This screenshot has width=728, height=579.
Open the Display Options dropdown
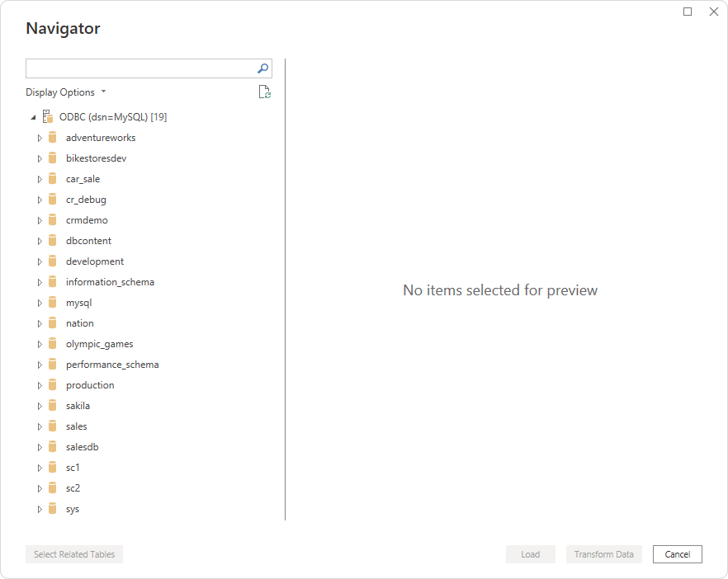point(66,92)
